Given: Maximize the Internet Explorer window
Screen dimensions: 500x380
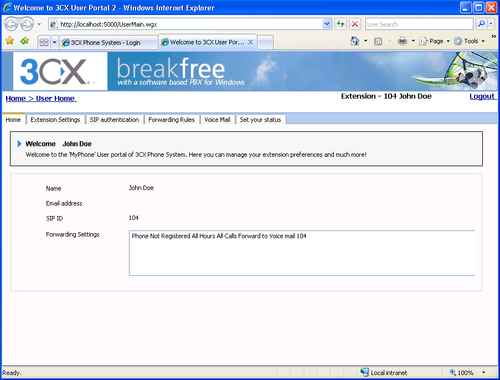Looking at the screenshot, I should point(479,7).
